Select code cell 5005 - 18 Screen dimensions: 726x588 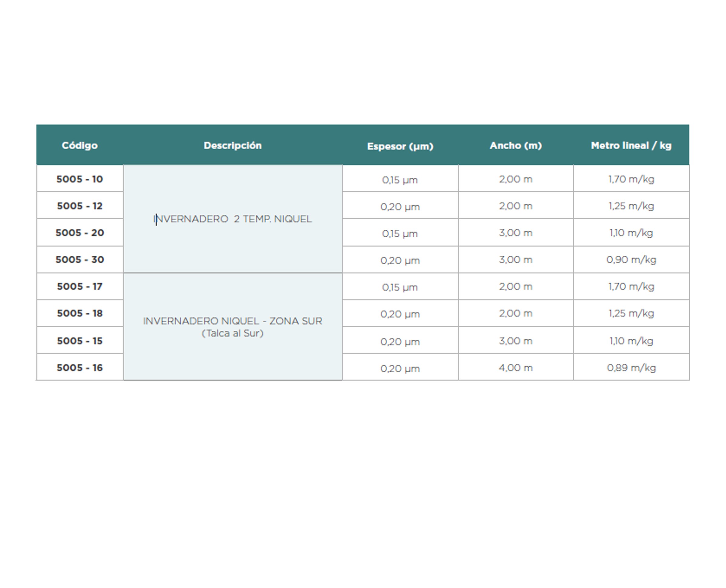pos(80,313)
